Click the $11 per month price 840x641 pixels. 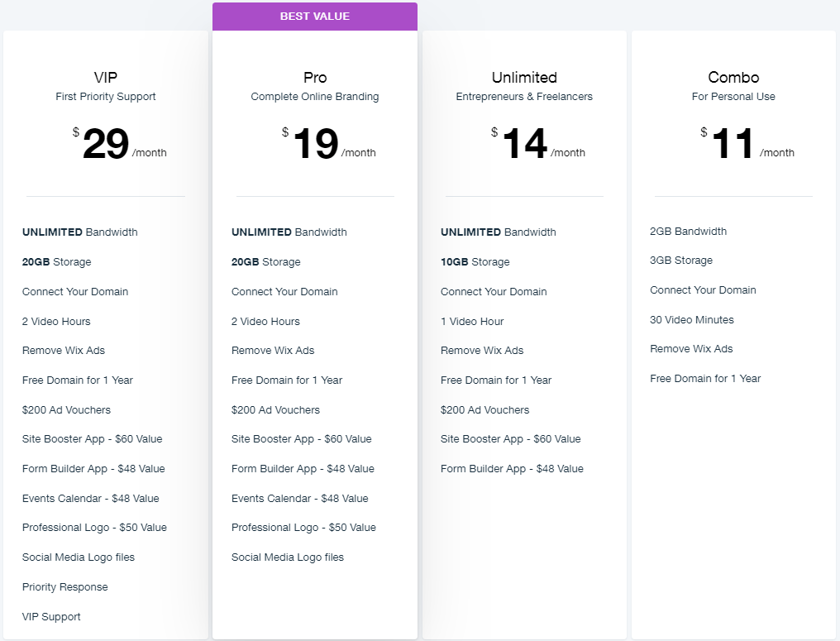747,144
